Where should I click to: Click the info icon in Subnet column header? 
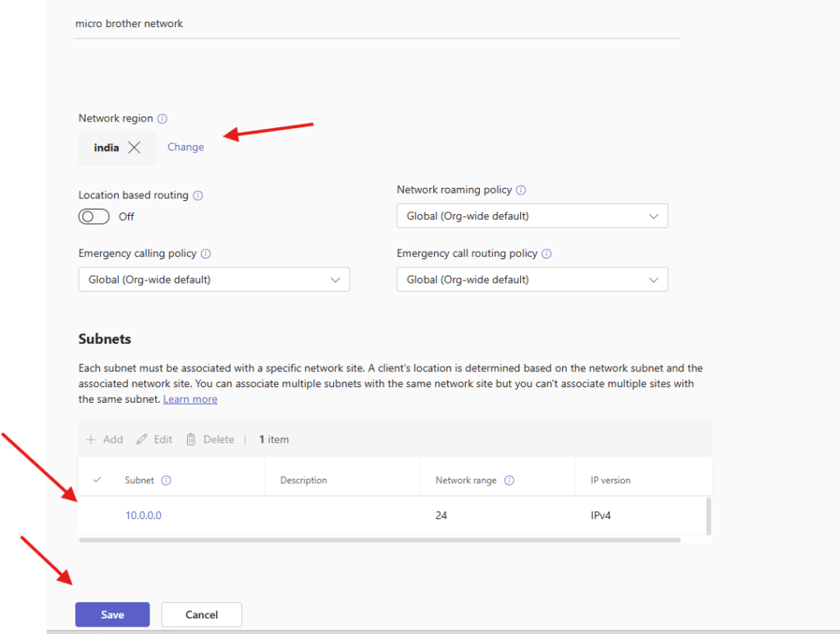coord(166,481)
